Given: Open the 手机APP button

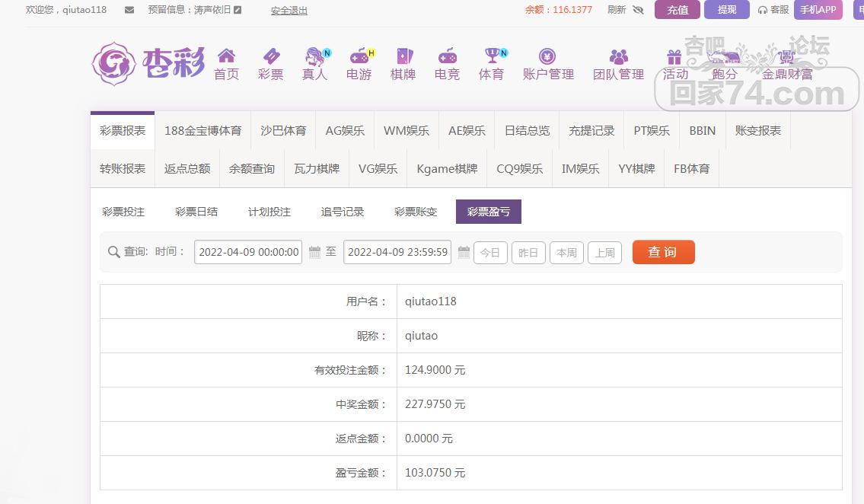Looking at the screenshot, I should (818, 10).
